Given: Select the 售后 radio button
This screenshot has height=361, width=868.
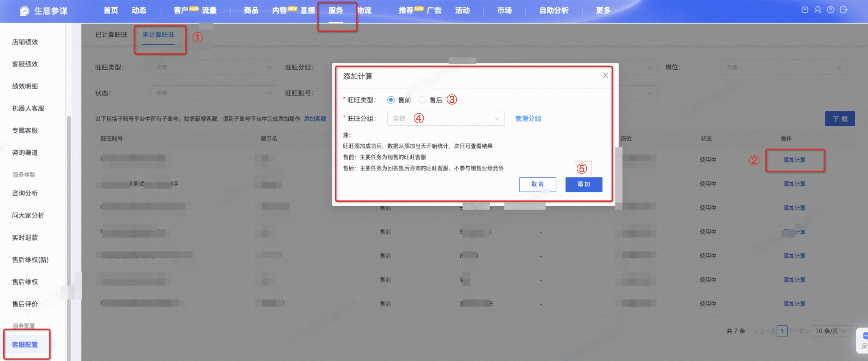Looking at the screenshot, I should tap(422, 100).
